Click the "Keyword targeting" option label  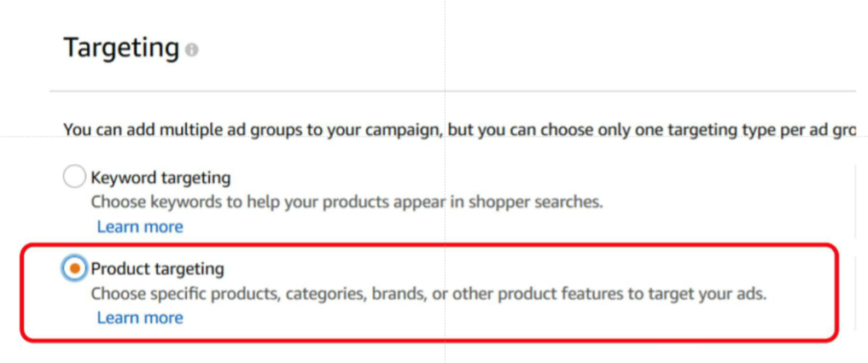pyautogui.click(x=160, y=178)
